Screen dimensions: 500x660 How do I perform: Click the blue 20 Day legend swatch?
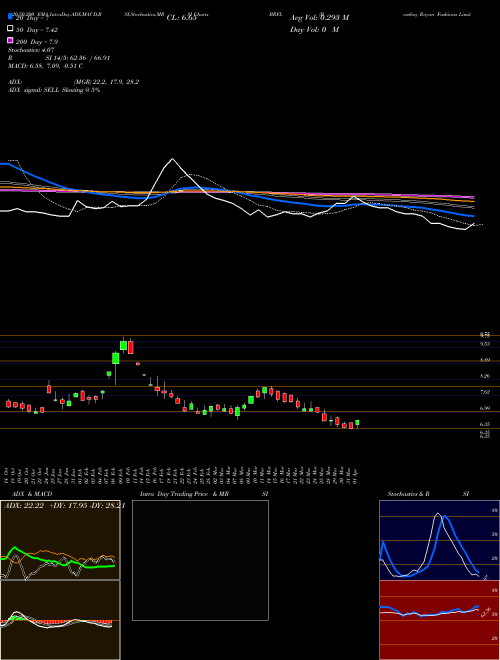(x=10, y=17)
